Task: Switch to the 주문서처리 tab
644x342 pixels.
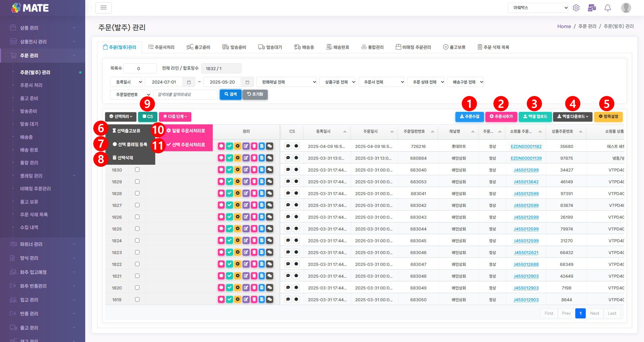Action: coord(161,47)
